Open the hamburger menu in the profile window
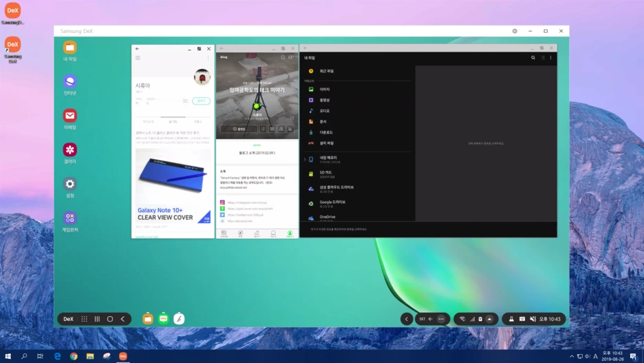The width and height of the screenshot is (644, 363). [x=138, y=58]
